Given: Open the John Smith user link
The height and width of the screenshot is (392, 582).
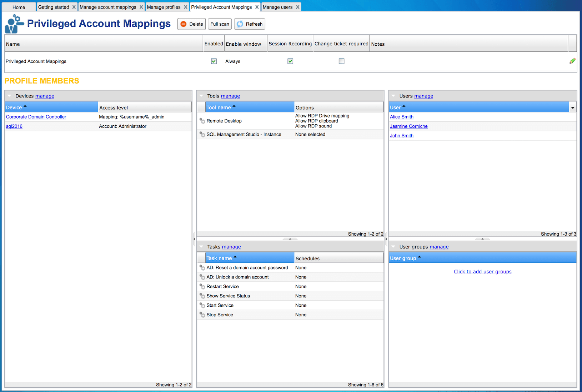Looking at the screenshot, I should coord(402,136).
